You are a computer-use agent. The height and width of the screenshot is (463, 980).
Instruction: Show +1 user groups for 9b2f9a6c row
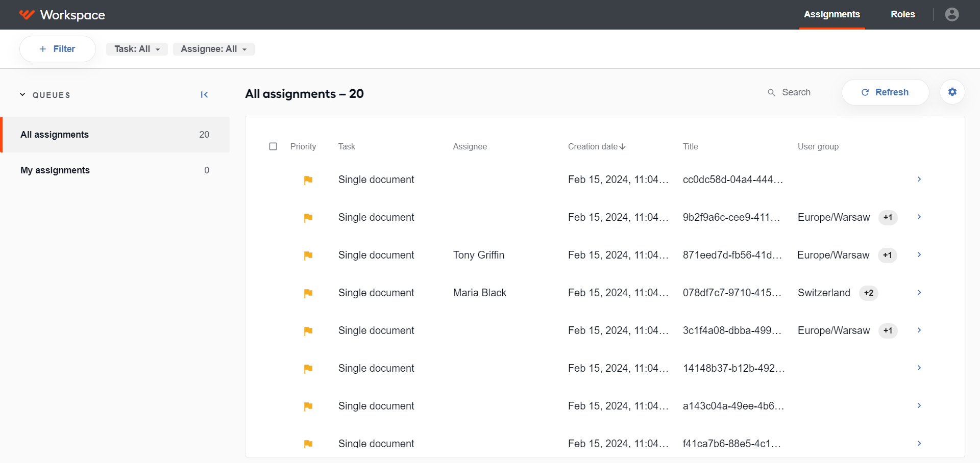coord(888,218)
